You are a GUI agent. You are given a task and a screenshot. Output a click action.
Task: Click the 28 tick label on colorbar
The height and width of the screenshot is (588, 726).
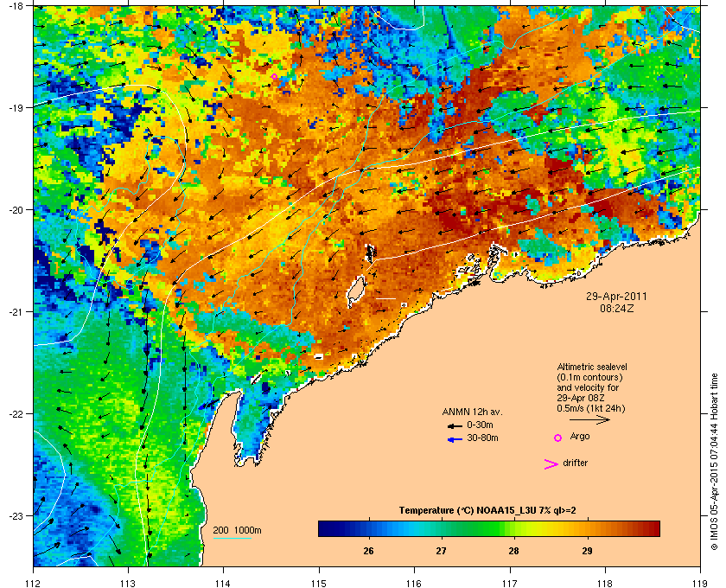point(513,552)
